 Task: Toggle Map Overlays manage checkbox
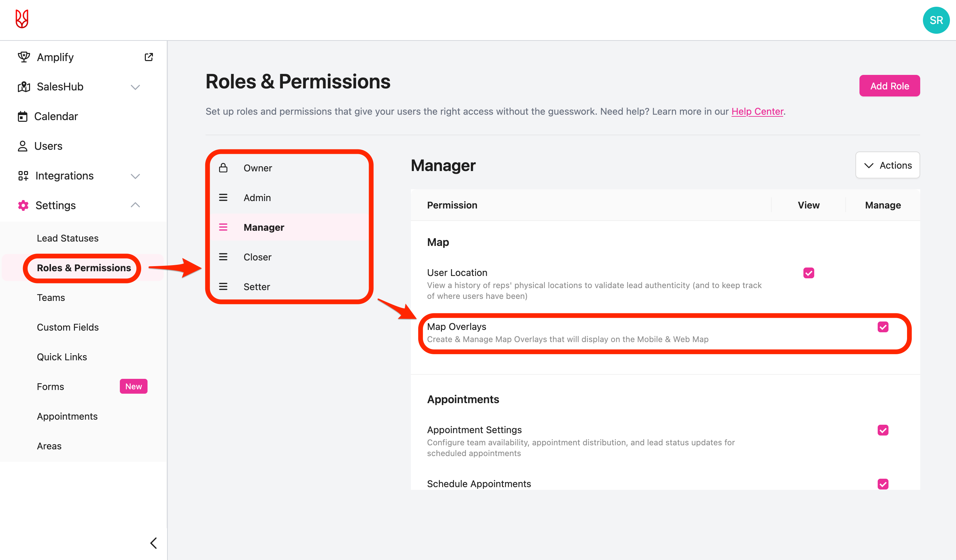883,327
